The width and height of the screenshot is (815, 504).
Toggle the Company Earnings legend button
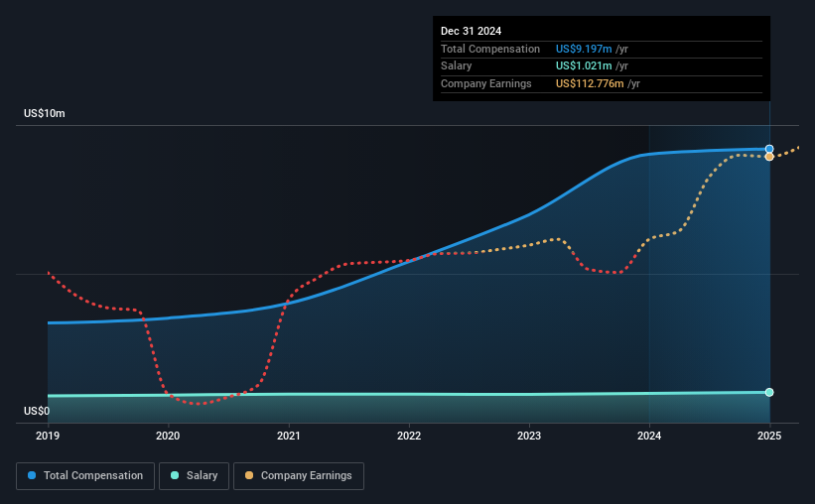point(299,476)
